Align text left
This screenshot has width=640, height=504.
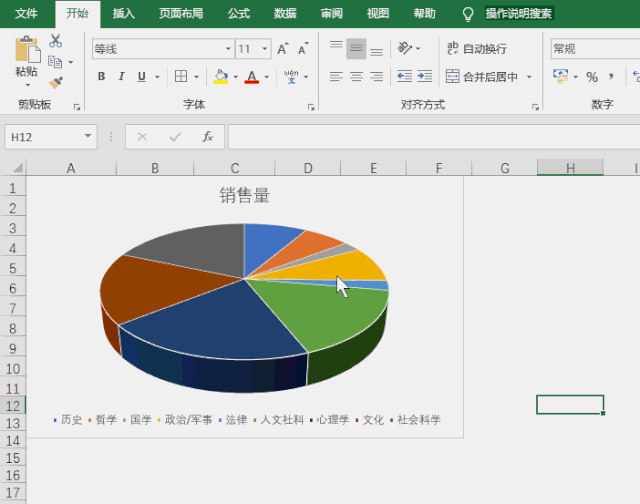coord(336,76)
